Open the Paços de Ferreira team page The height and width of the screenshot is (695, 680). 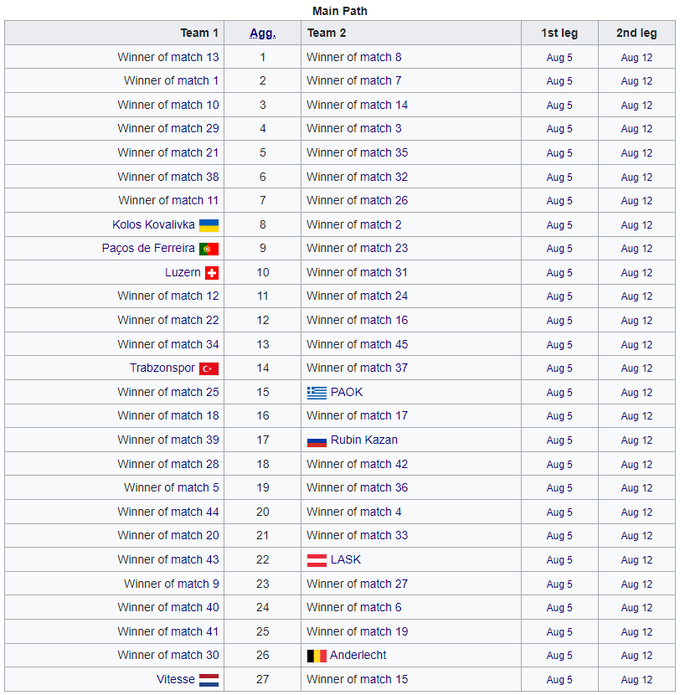point(148,249)
